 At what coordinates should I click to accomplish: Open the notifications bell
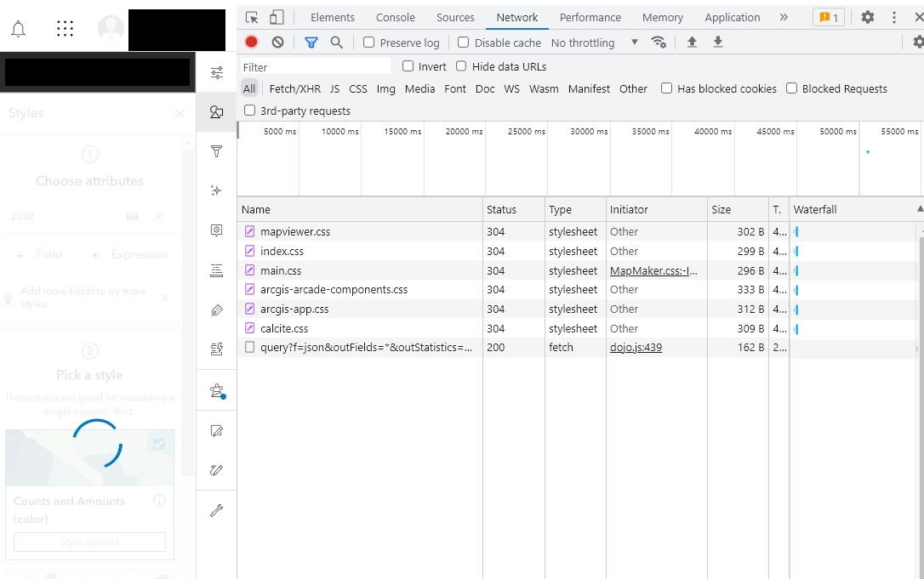click(x=18, y=29)
